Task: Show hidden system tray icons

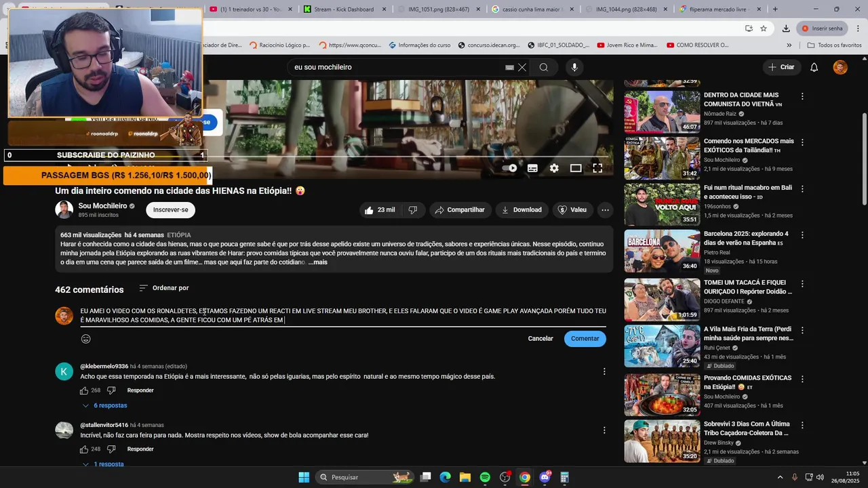Action: [x=779, y=477]
